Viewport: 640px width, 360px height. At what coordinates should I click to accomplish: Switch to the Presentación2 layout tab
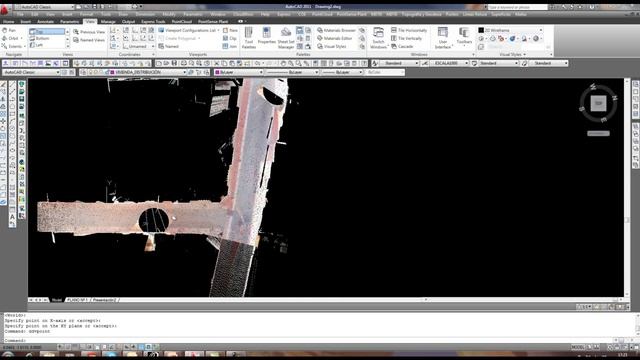(104, 300)
